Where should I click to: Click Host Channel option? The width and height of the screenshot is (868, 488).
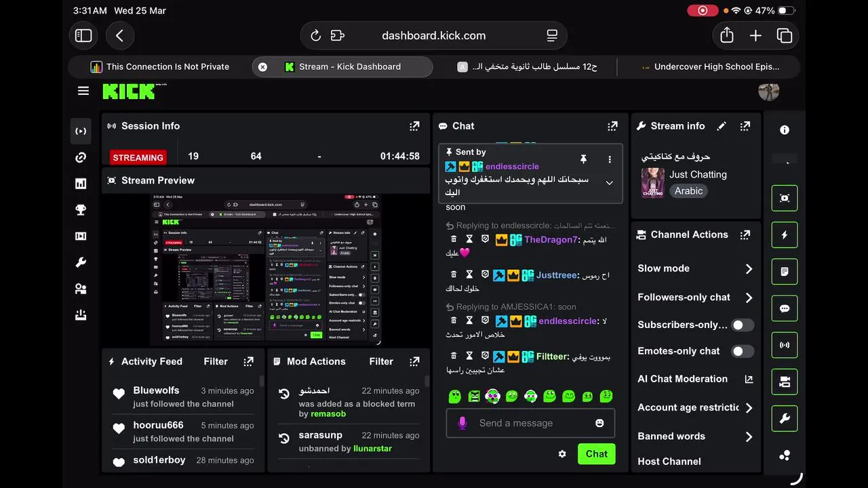pyautogui.click(x=669, y=462)
